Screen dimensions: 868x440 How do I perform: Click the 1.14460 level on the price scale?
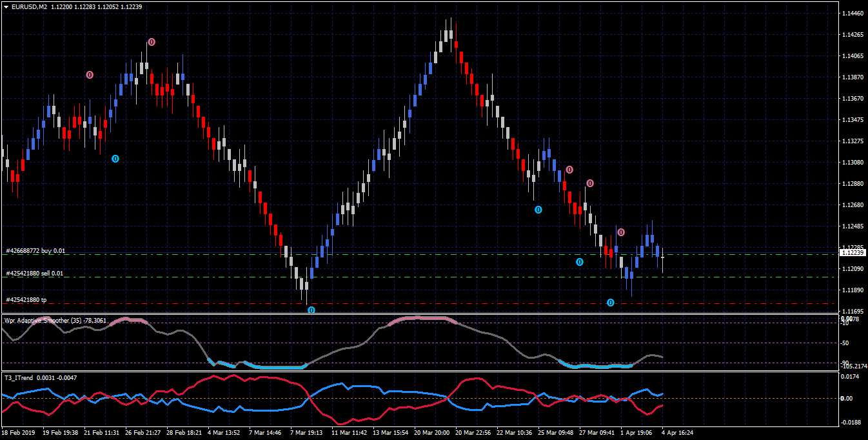pyautogui.click(x=853, y=13)
